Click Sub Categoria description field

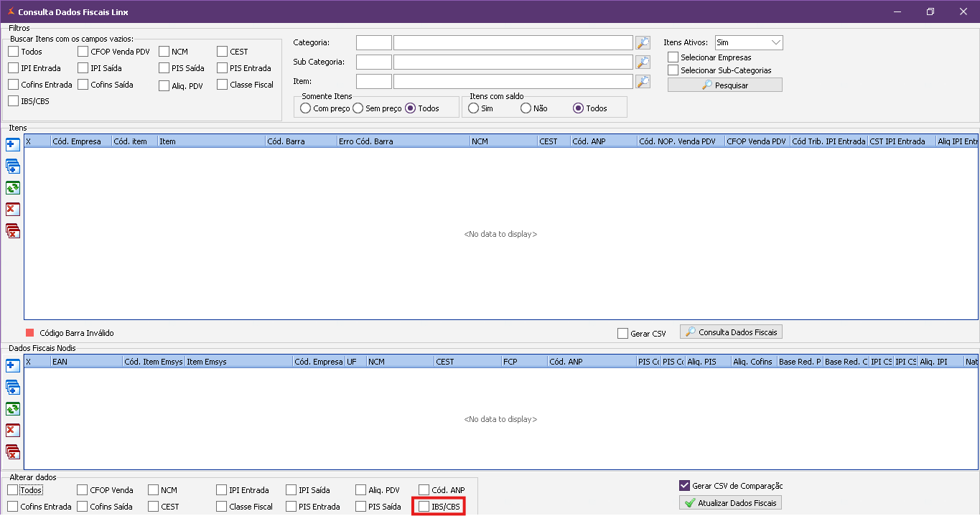[513, 62]
